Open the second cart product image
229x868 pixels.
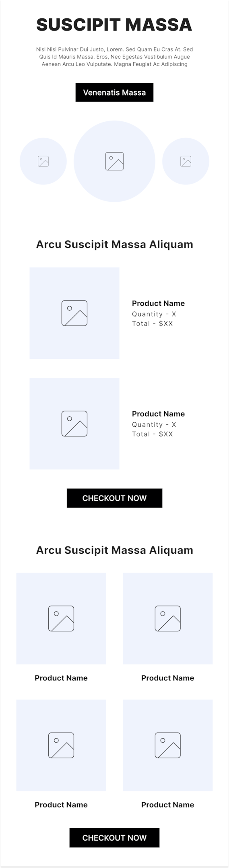pos(74,424)
